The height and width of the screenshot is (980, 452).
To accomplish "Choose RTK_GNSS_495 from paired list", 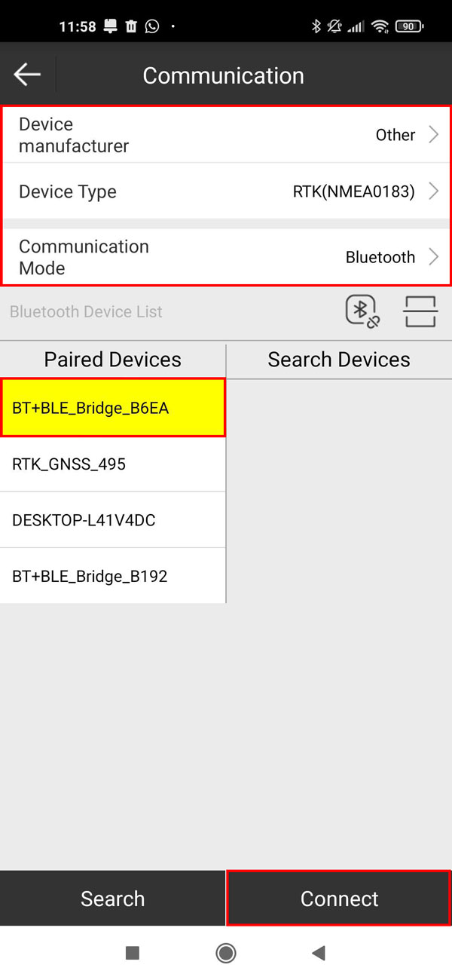I will click(113, 464).
